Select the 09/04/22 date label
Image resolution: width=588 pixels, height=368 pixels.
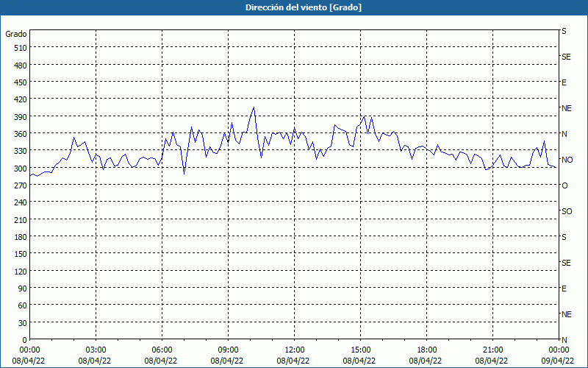[x=558, y=361]
